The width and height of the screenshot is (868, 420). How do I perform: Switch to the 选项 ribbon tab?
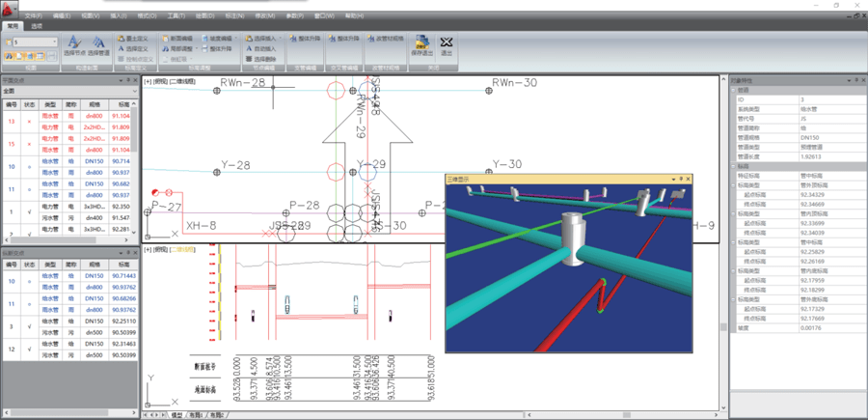point(37,26)
